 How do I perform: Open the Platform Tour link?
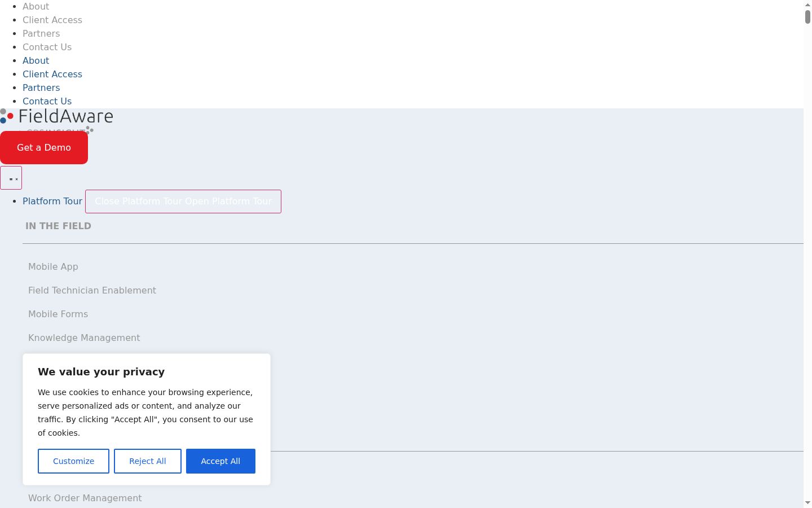[x=52, y=201]
